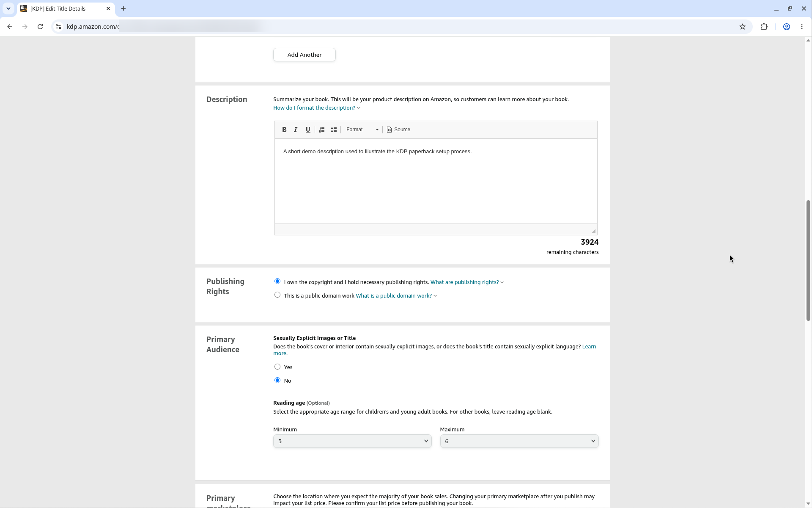Click the scrollbar down arrow
This screenshot has height=508, width=812.
pyautogui.click(x=808, y=504)
